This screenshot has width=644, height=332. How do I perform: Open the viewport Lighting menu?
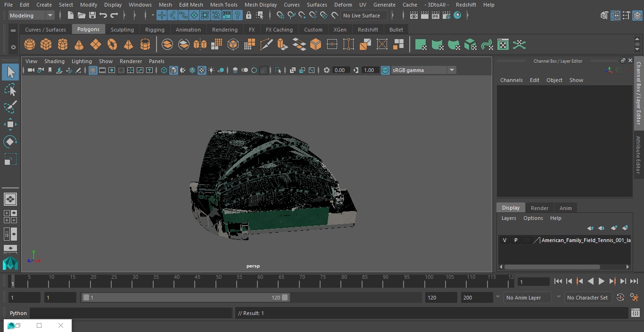pos(82,61)
